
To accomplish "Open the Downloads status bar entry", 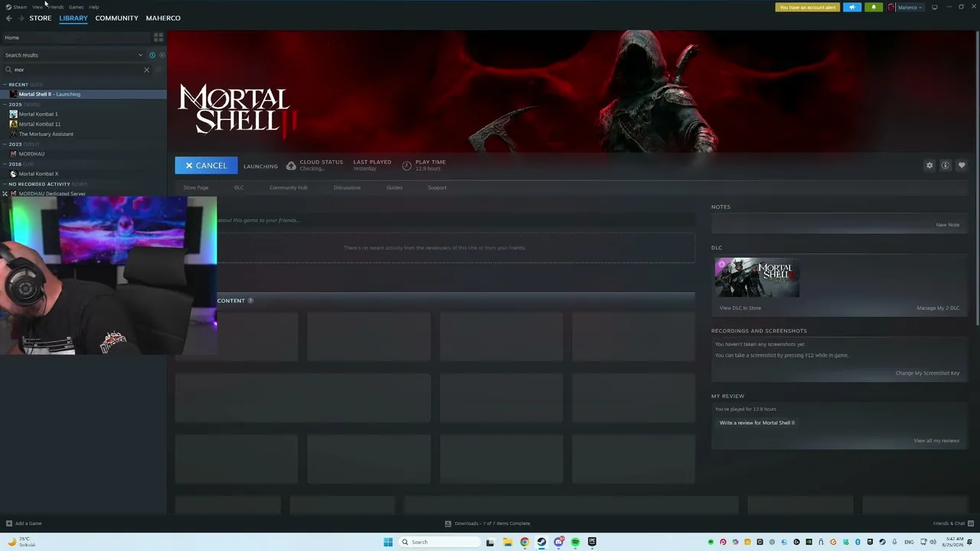I will click(488, 523).
